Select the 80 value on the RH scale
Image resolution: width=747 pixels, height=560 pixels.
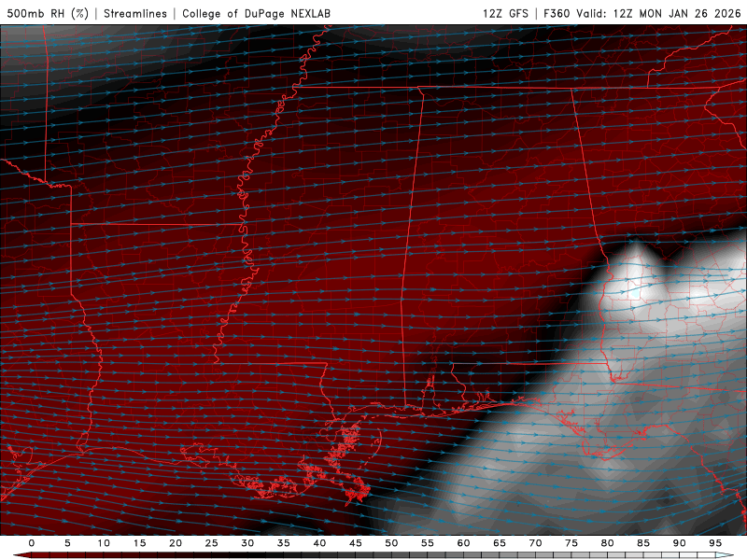[607, 543]
